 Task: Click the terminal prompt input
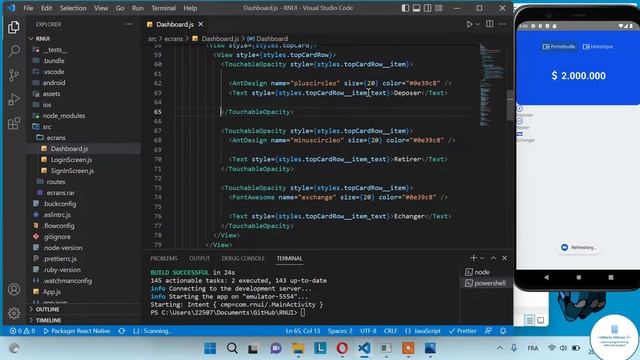[x=302, y=313]
